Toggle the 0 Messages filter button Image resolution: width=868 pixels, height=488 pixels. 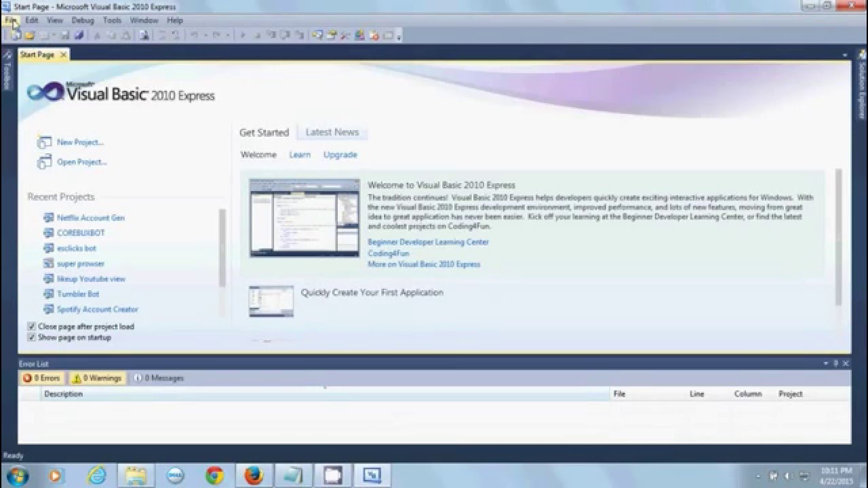click(158, 378)
